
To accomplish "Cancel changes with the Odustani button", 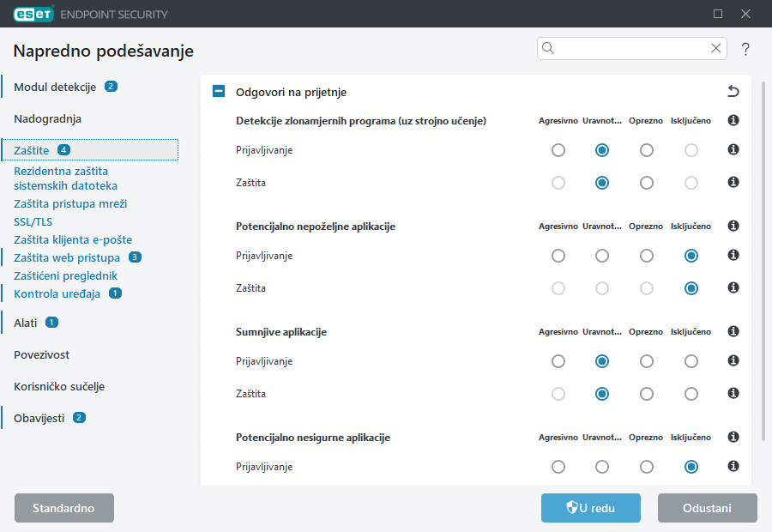I will coord(707,507).
